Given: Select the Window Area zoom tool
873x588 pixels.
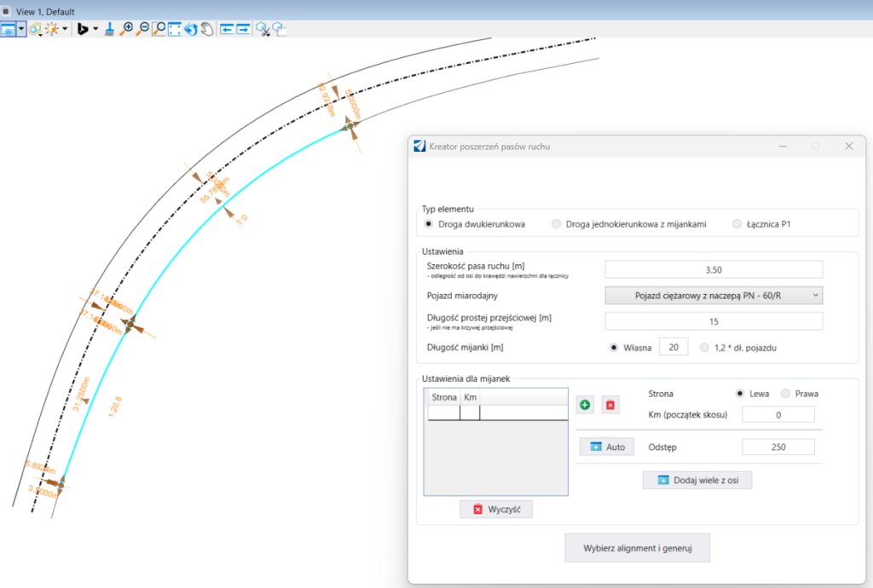Looking at the screenshot, I should coord(159,29).
